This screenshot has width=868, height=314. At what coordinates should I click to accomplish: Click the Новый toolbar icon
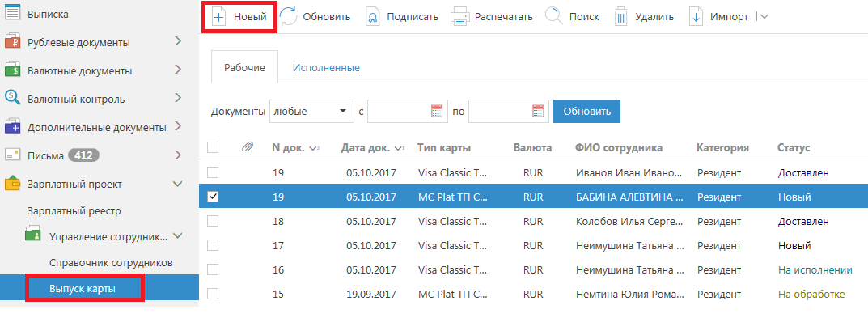[x=219, y=17]
